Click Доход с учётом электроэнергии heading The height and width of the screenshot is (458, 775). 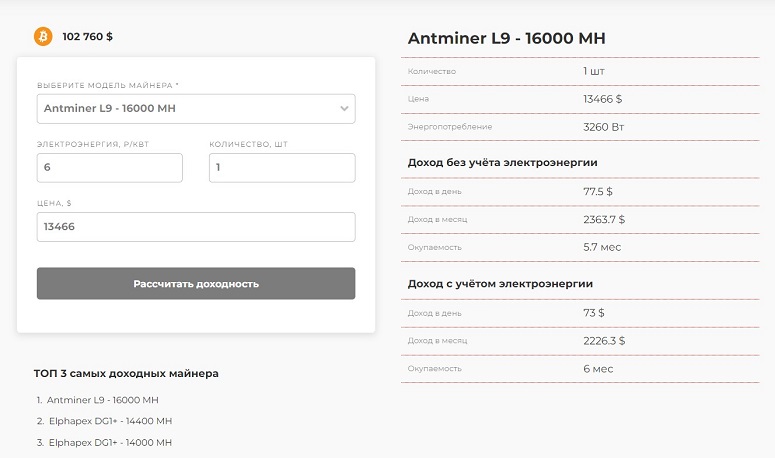500,284
